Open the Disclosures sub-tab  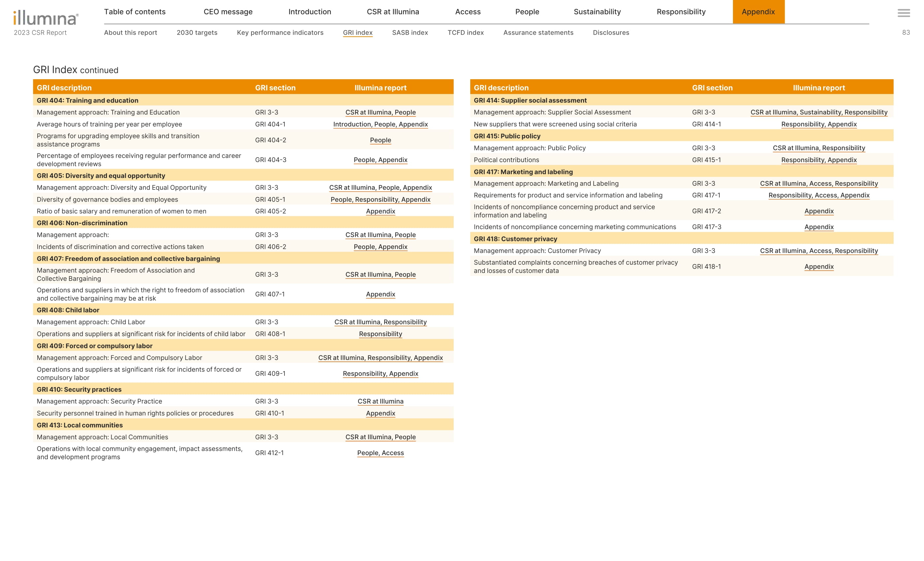[x=611, y=33]
